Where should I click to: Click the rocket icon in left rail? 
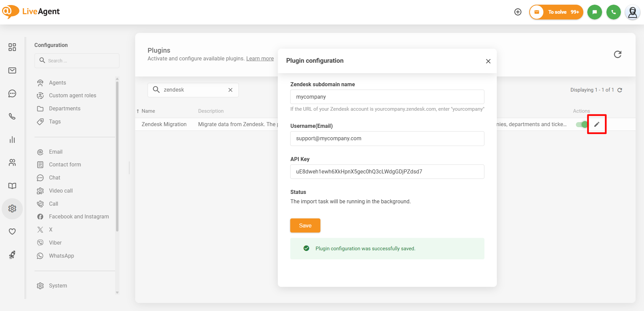(x=12, y=255)
